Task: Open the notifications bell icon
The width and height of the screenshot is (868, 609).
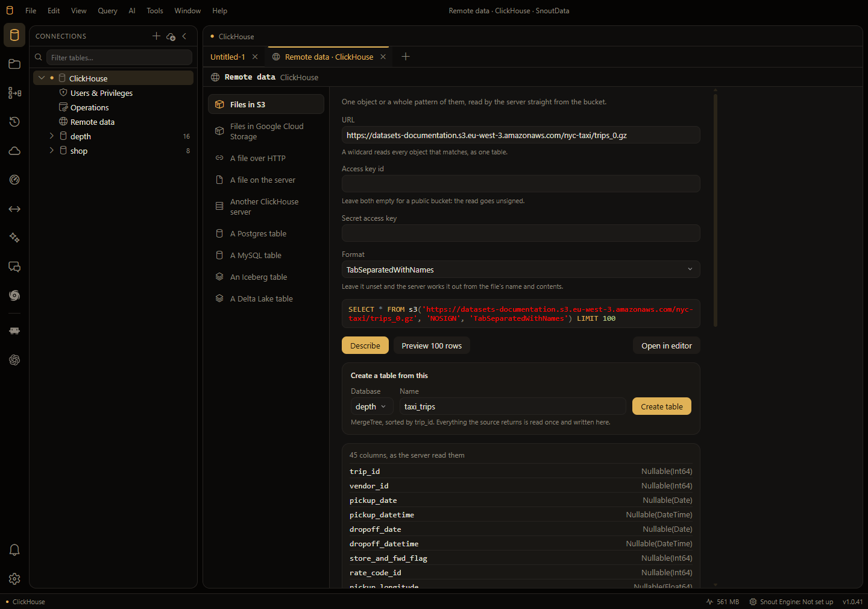Action: pyautogui.click(x=14, y=550)
